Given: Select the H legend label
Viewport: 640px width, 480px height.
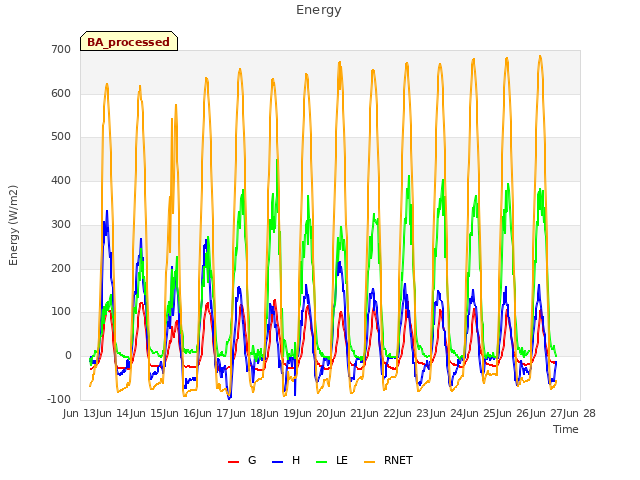Looking at the screenshot, I should (296, 460).
